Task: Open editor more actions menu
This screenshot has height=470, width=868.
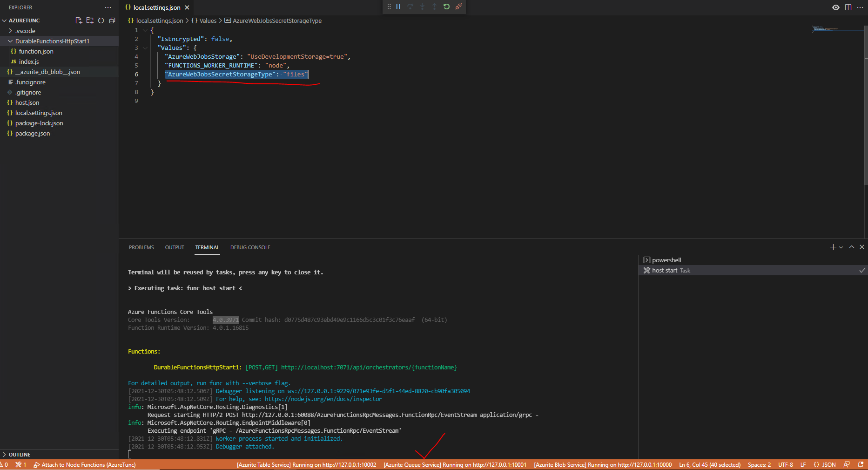Action: 860,7
